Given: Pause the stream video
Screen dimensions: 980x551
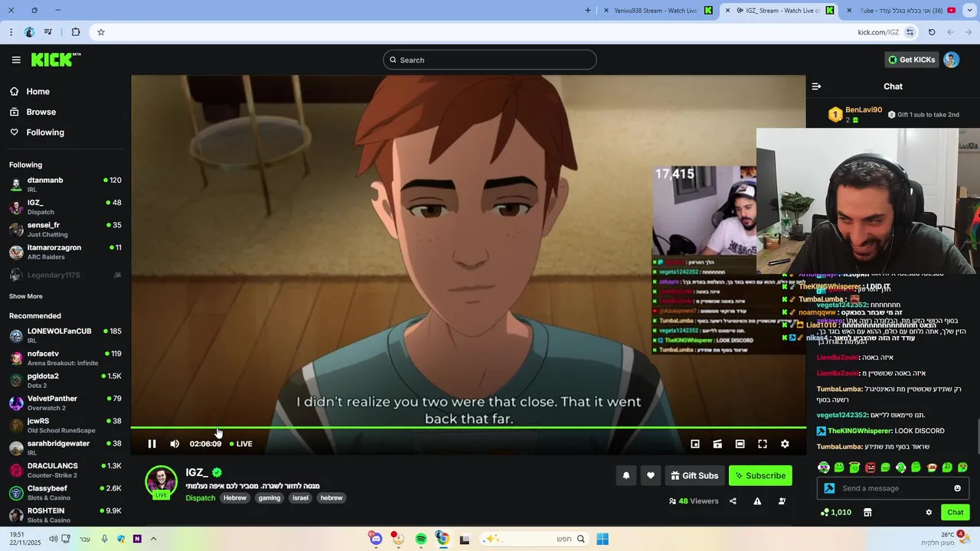Looking at the screenshot, I should (x=152, y=444).
